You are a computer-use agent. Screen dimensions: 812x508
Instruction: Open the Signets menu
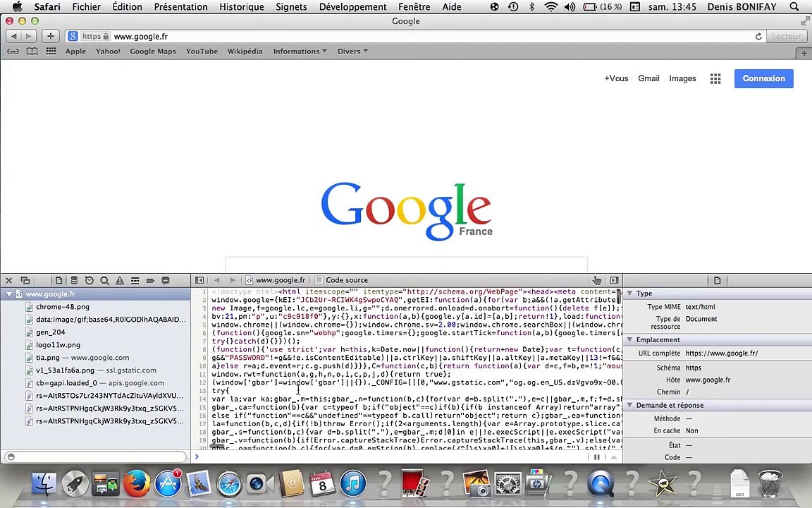(291, 7)
